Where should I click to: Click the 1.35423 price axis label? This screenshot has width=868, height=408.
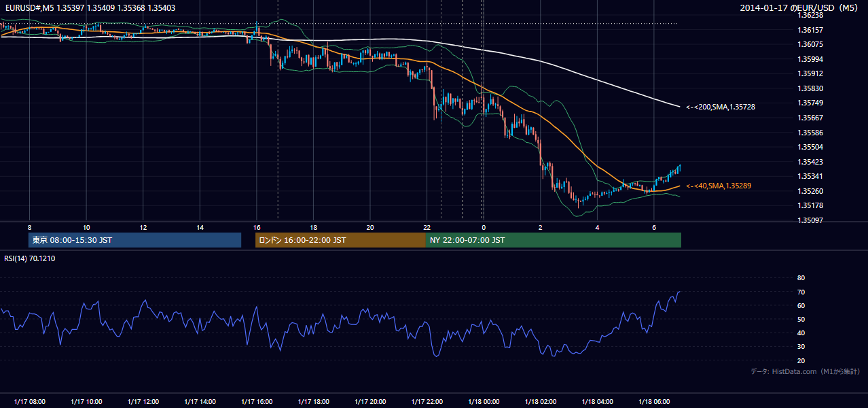810,162
